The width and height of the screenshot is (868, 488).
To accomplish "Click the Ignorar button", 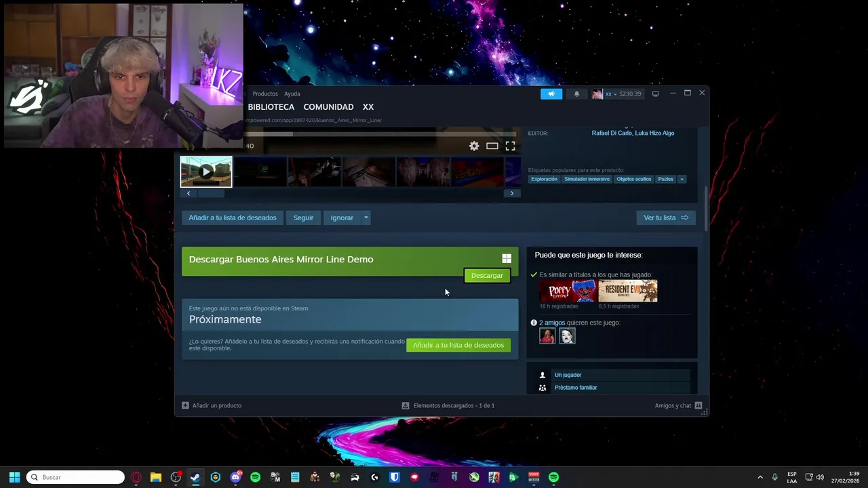I will point(342,218).
